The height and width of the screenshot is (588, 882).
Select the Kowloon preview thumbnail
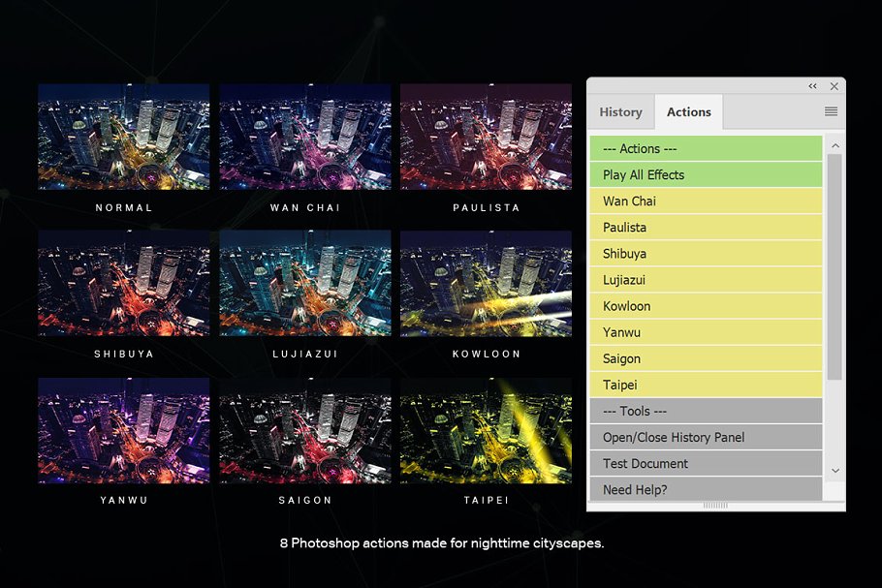click(x=486, y=283)
